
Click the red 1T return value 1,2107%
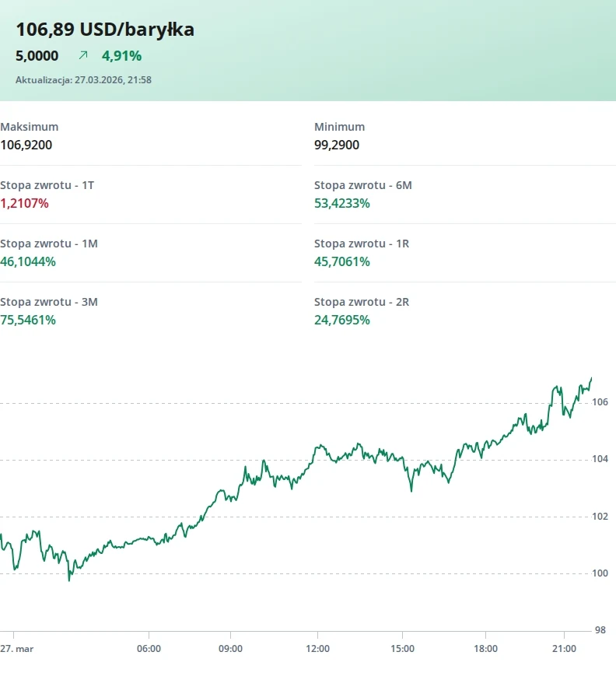pyautogui.click(x=25, y=203)
